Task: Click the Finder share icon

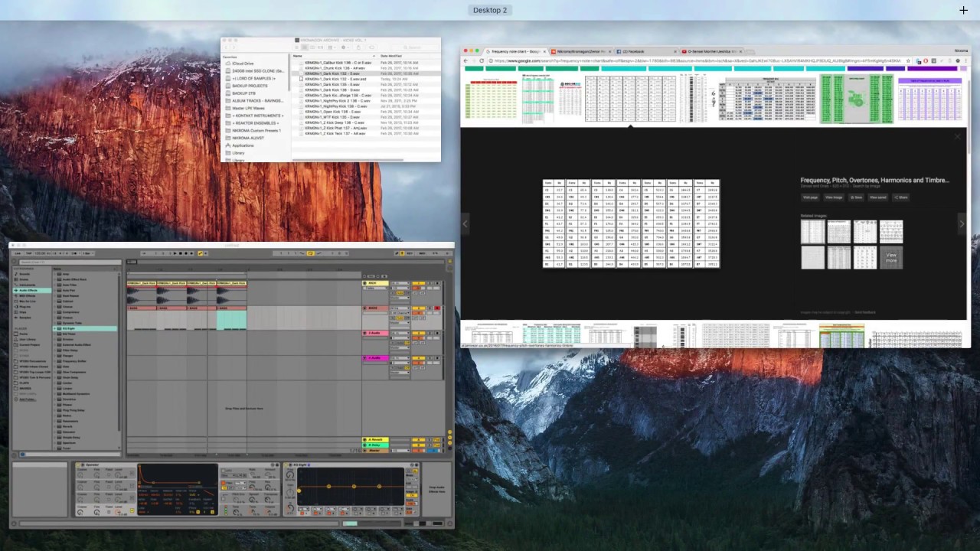Action: [358, 47]
